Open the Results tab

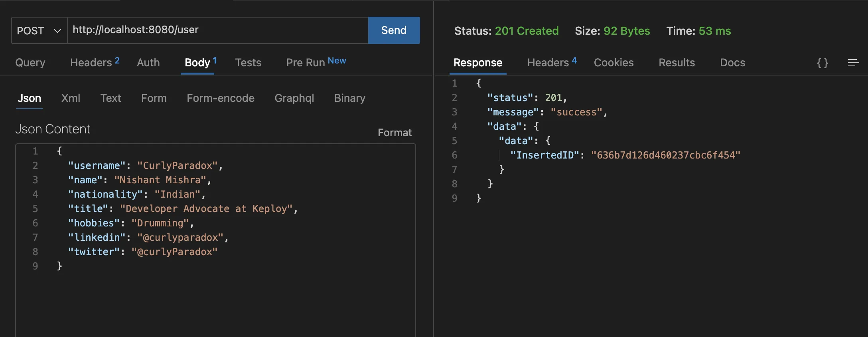[x=677, y=63]
